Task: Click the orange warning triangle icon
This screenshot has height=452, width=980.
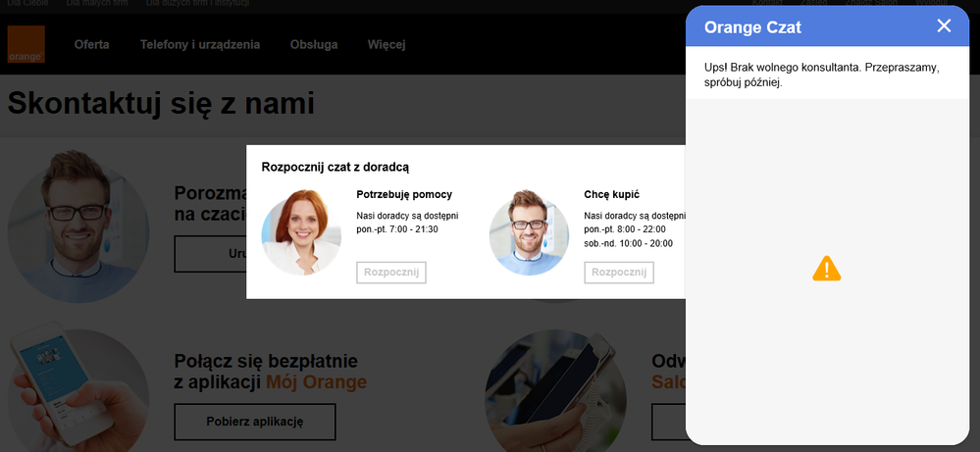Action: pyautogui.click(x=827, y=269)
